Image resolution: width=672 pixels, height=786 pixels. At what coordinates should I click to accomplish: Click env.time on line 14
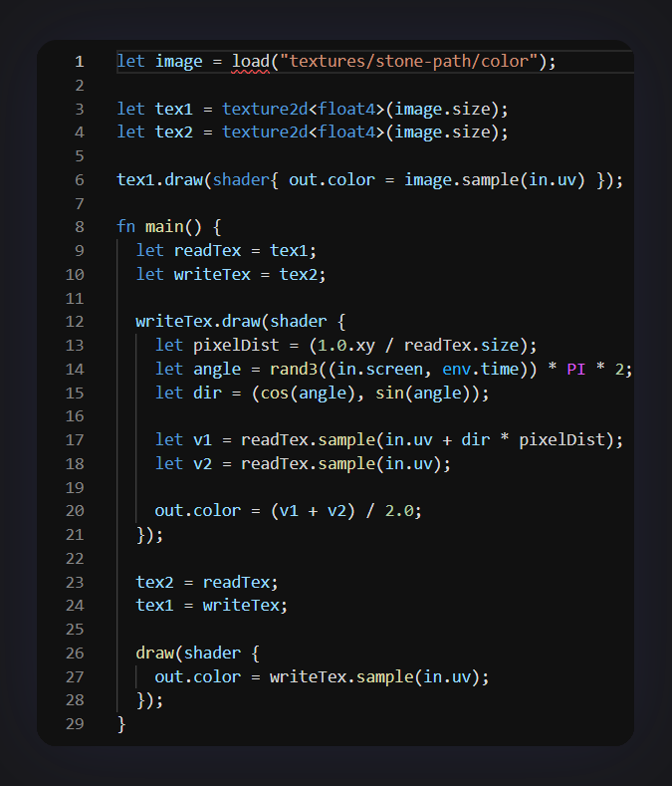[x=480, y=370]
